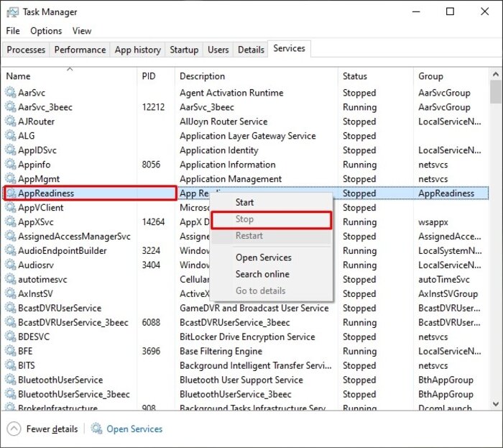Select the Appinfo service name

pos(34,165)
